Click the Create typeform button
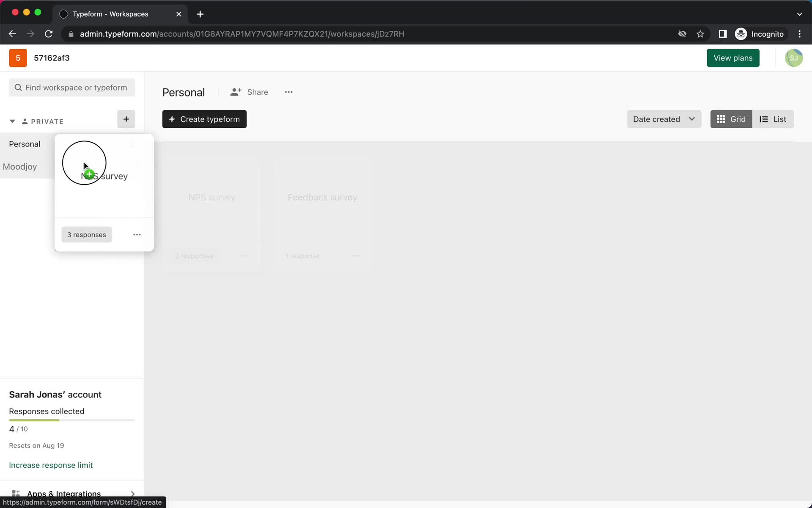Viewport: 812px width, 508px height. pyautogui.click(x=204, y=119)
